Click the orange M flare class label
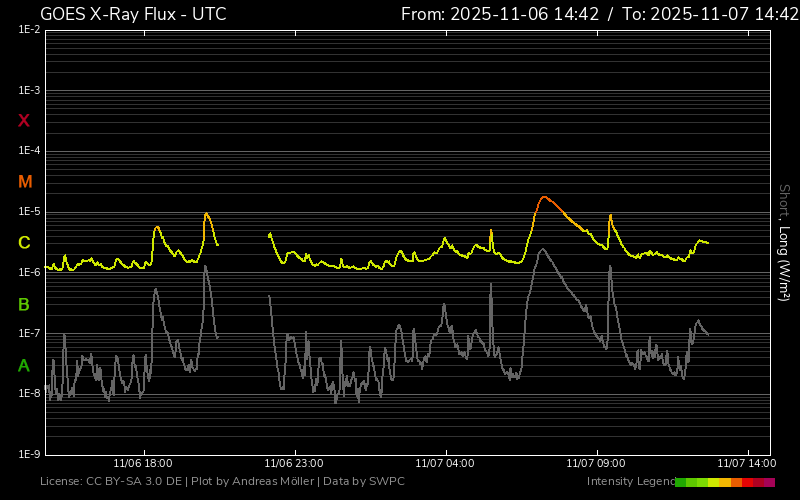The height and width of the screenshot is (500, 800). tap(25, 182)
